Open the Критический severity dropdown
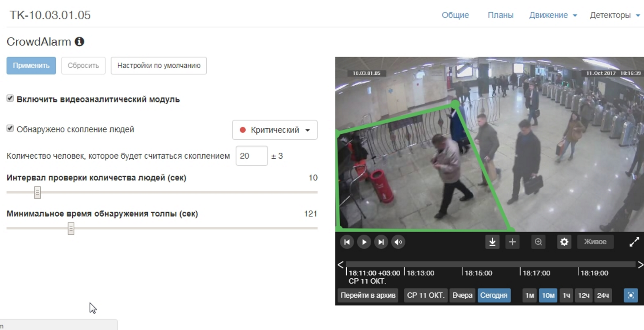Image resolution: width=644 pixels, height=330 pixels. click(x=275, y=130)
